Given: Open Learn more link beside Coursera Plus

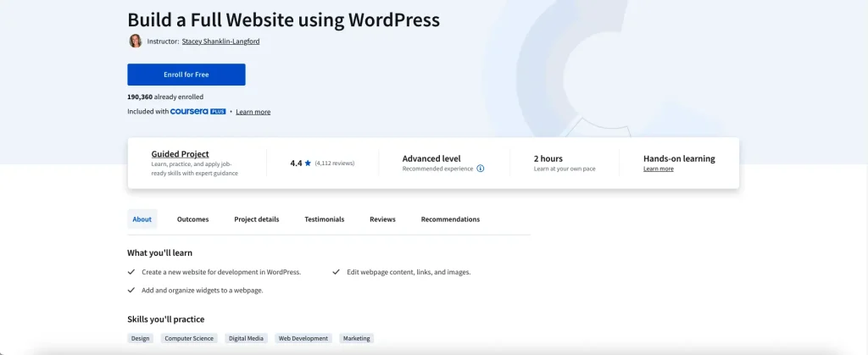Looking at the screenshot, I should coord(253,112).
